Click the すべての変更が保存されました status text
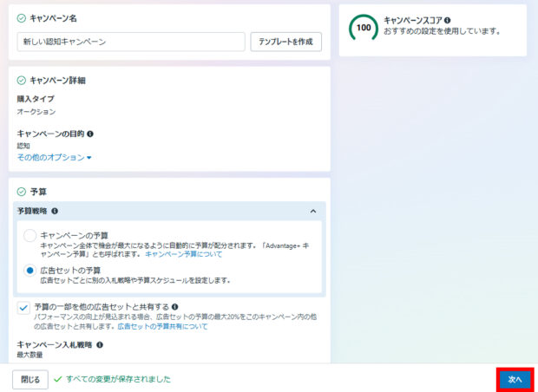 coord(118,379)
